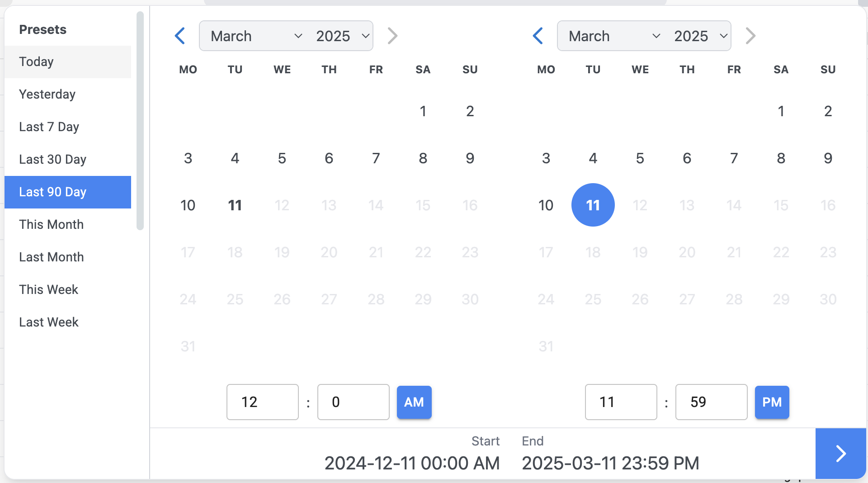Select March 7 in the start calendar
Screen dimensions: 868x483
pos(376,158)
